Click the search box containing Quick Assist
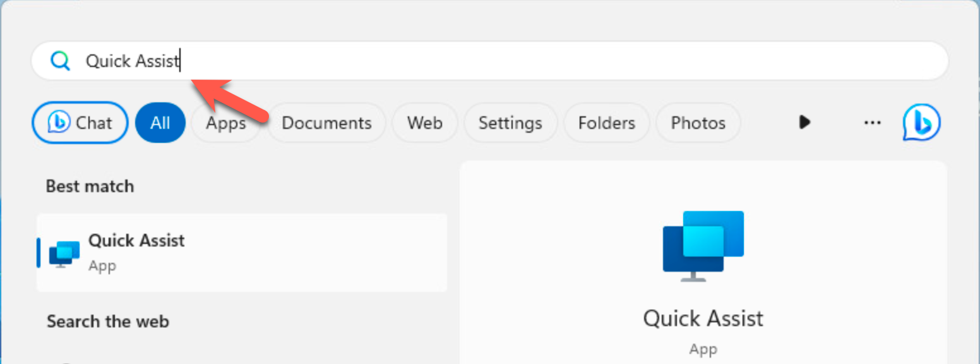The height and width of the screenshot is (364, 980). (x=489, y=61)
